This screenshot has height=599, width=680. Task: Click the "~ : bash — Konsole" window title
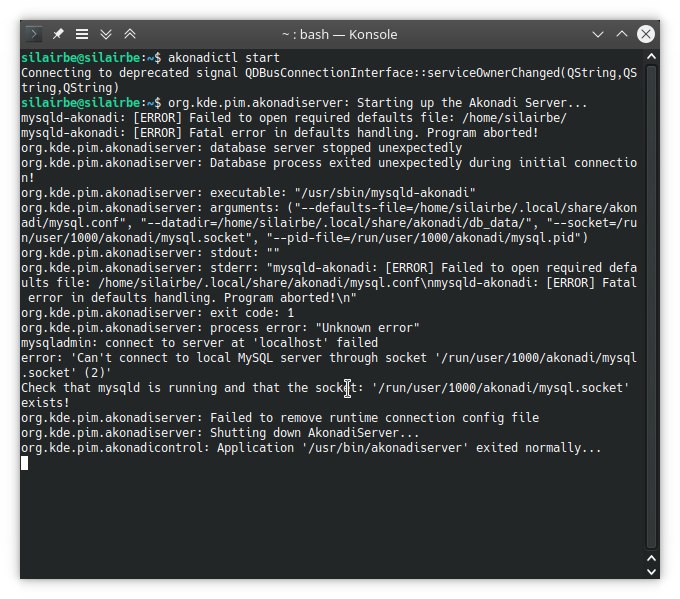coord(340,34)
